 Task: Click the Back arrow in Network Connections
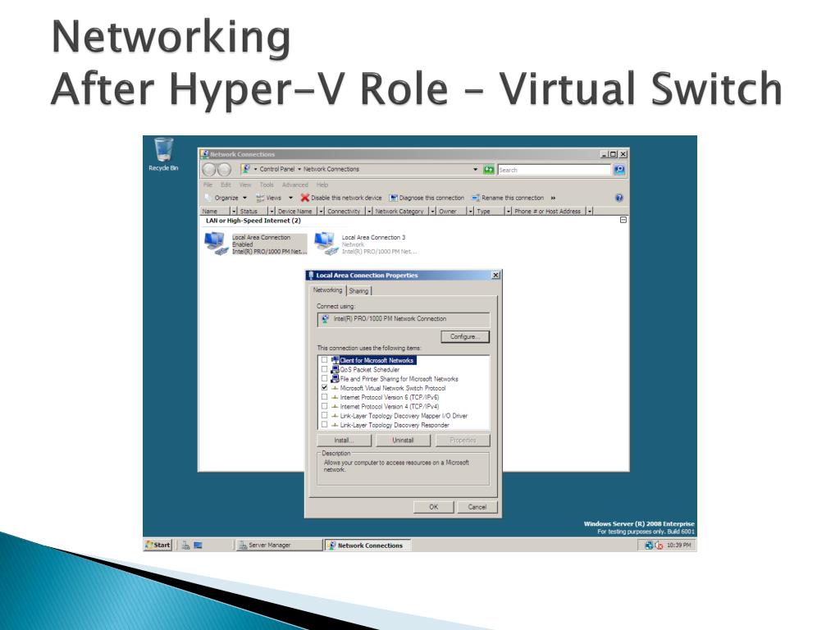click(209, 170)
